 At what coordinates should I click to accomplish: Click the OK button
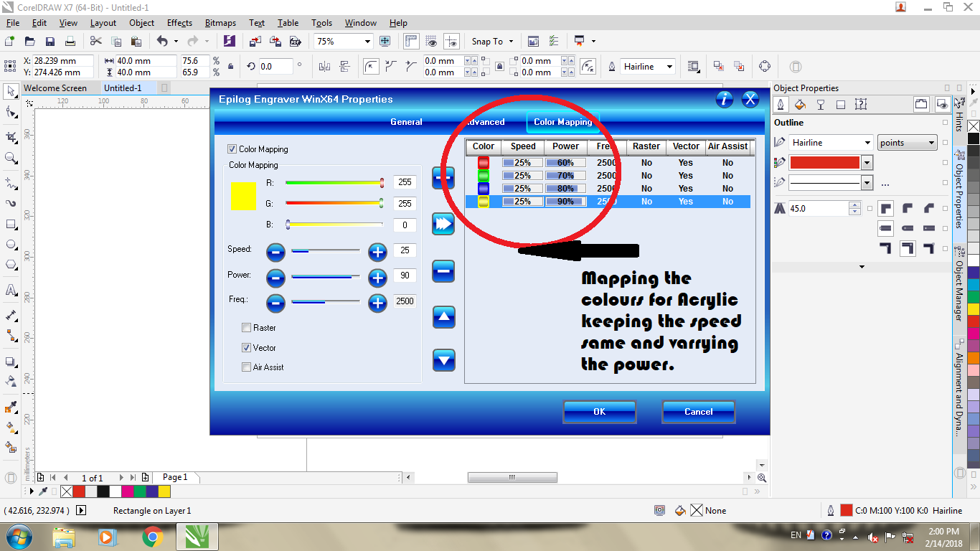600,412
